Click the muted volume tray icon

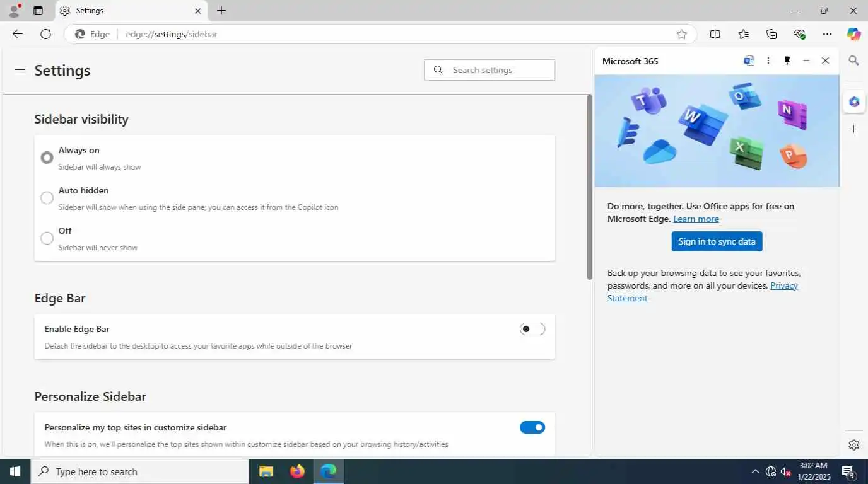(786, 471)
